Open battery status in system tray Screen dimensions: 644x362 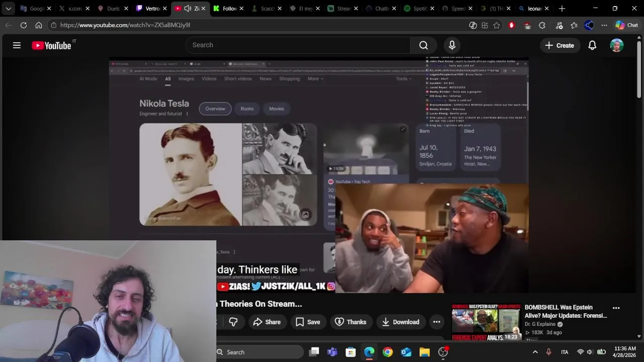tap(601, 352)
